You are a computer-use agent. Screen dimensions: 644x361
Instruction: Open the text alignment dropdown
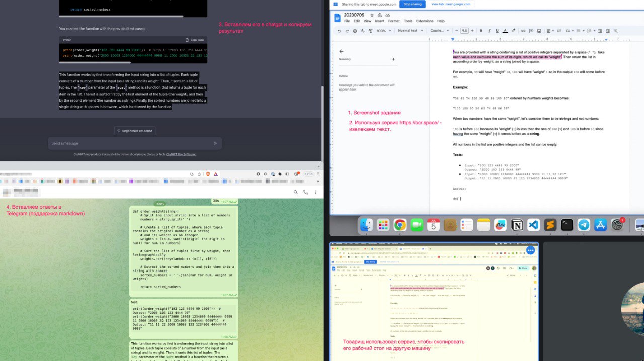550,31
